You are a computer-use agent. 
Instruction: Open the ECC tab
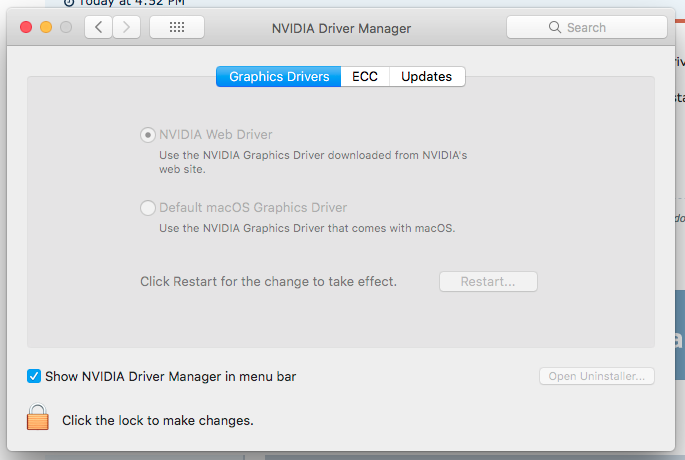365,76
